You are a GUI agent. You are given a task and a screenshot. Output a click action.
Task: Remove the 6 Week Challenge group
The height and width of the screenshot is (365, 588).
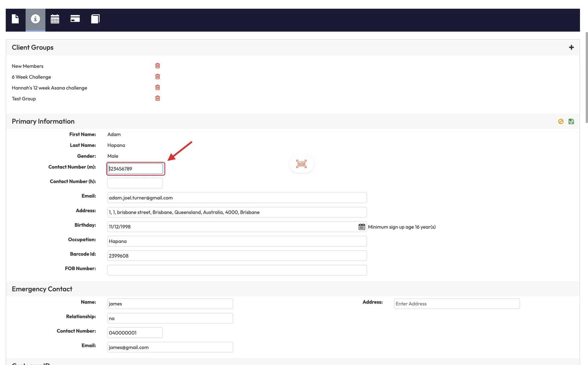tap(158, 77)
